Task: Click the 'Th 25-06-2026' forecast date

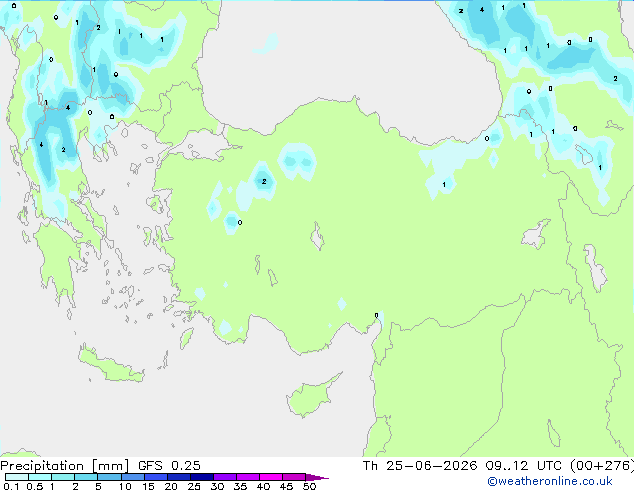Action: 420,466
